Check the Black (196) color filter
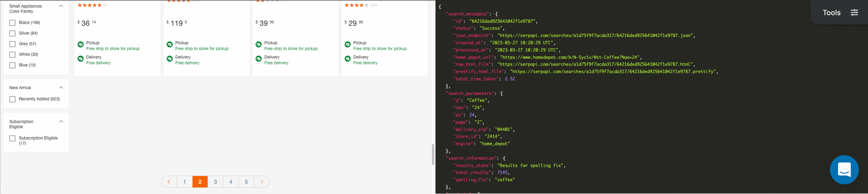The image size is (868, 194). click(13, 23)
